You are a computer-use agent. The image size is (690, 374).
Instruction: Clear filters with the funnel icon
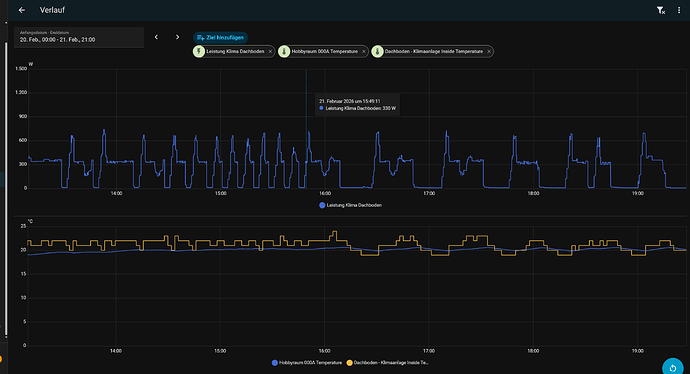pos(661,10)
